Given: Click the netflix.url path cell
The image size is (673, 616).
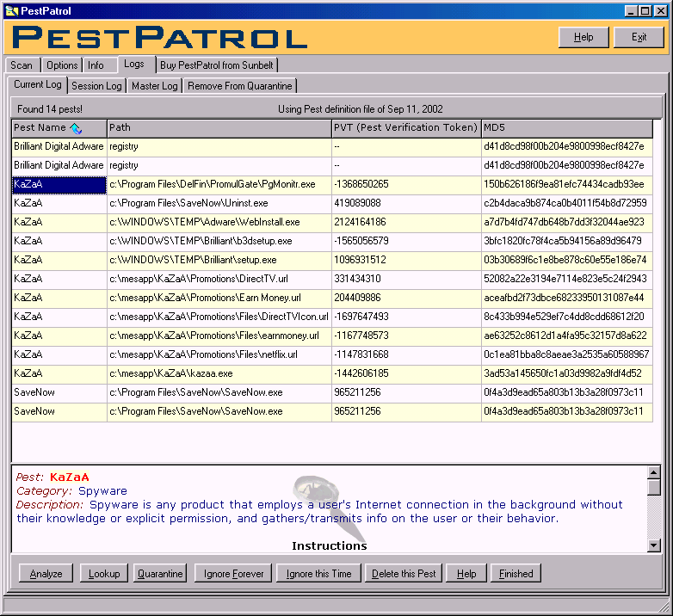Looking at the screenshot, I should pos(219,354).
